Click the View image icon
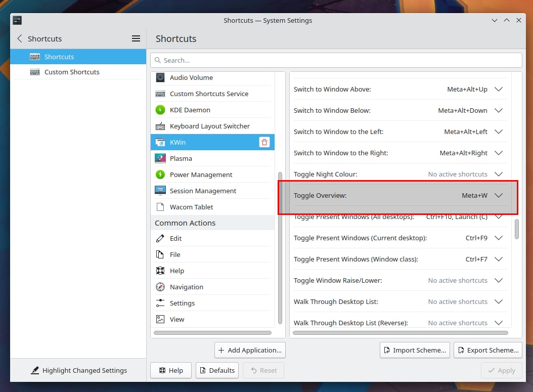This screenshot has width=533, height=392. click(x=160, y=319)
